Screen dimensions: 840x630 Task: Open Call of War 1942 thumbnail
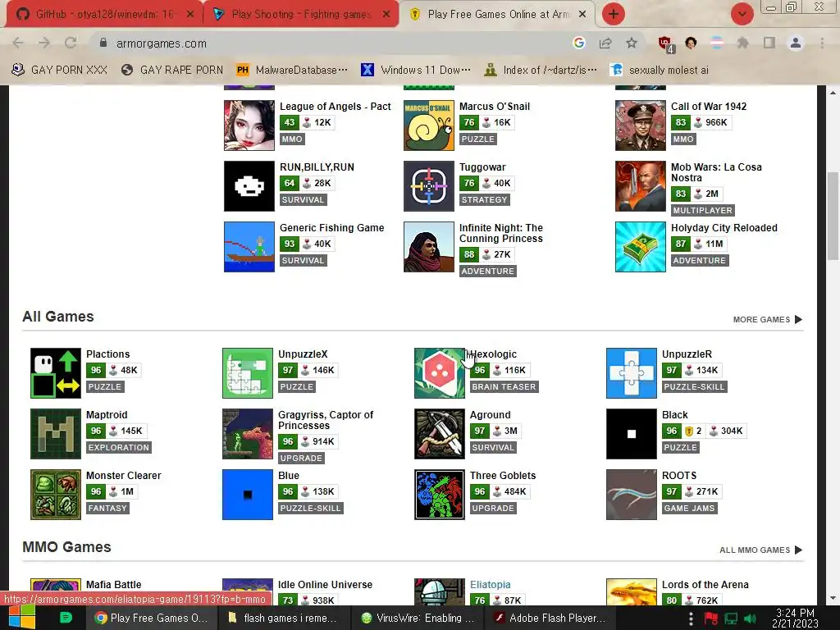[640, 126]
